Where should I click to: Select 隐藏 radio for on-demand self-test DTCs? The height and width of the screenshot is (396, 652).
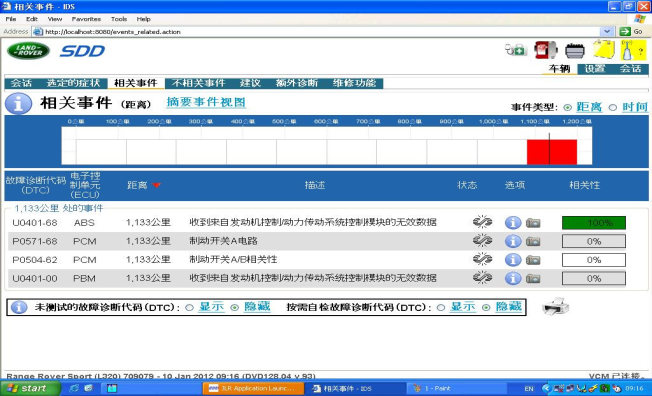[x=486, y=308]
